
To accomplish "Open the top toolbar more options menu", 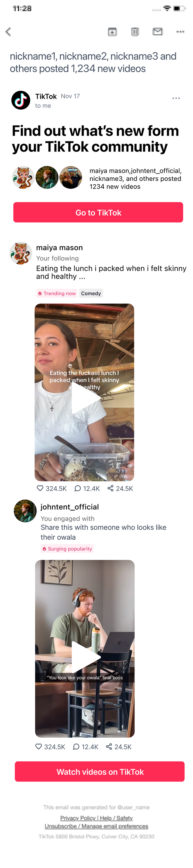I will coord(180,32).
